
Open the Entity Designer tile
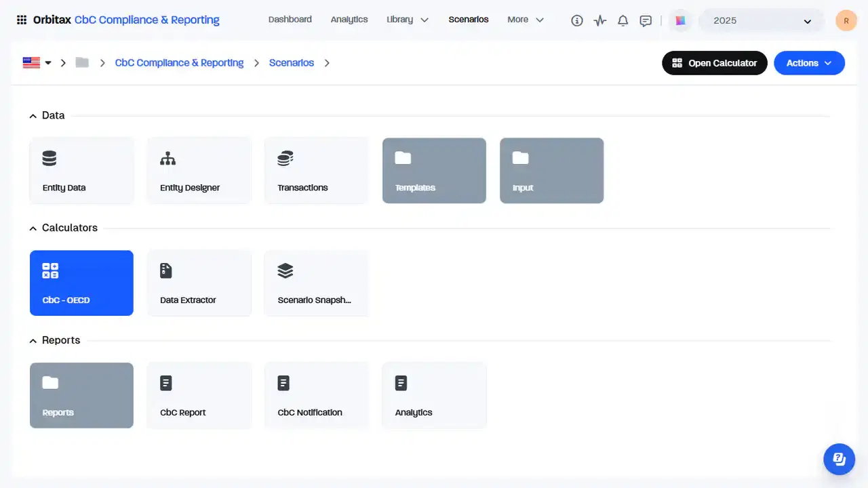click(x=199, y=171)
